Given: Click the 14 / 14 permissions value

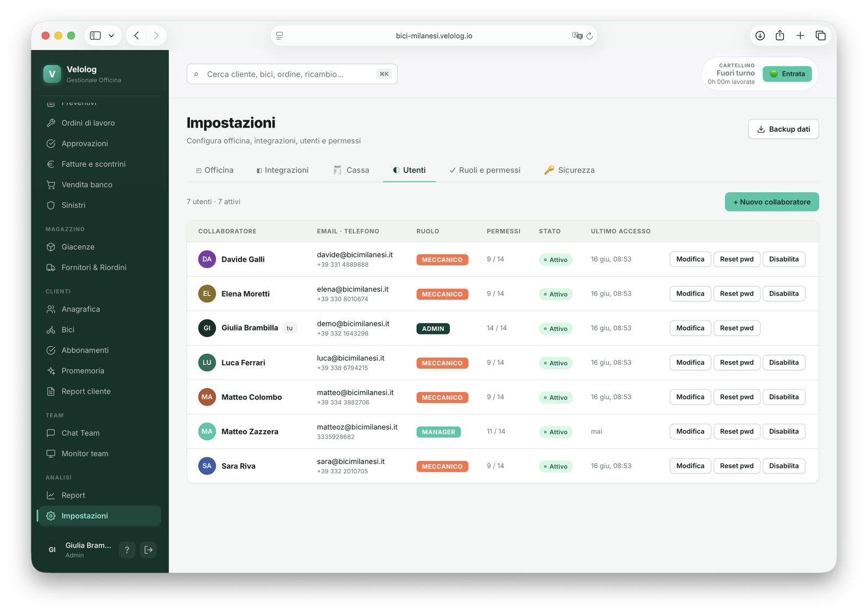Looking at the screenshot, I should (x=496, y=328).
